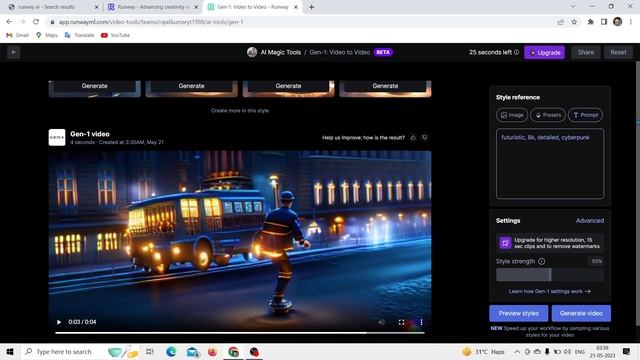Open the Mail app in taskbar
The image size is (640, 360).
[192, 351]
